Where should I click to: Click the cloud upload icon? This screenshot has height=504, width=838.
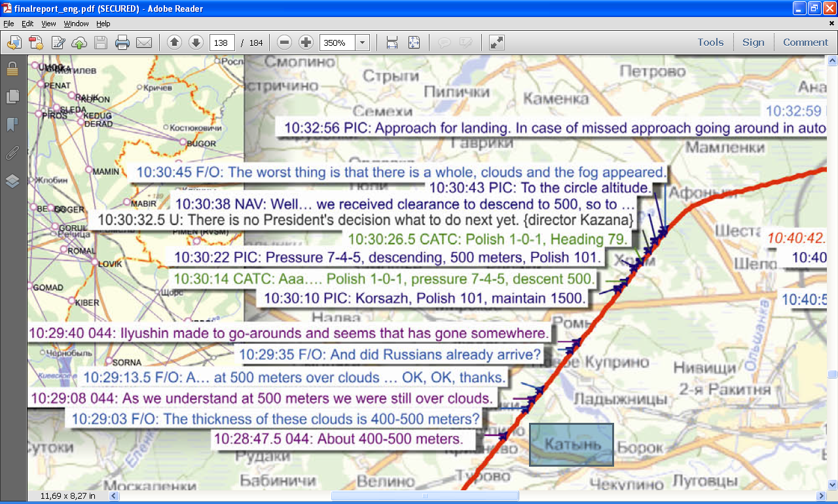click(79, 43)
